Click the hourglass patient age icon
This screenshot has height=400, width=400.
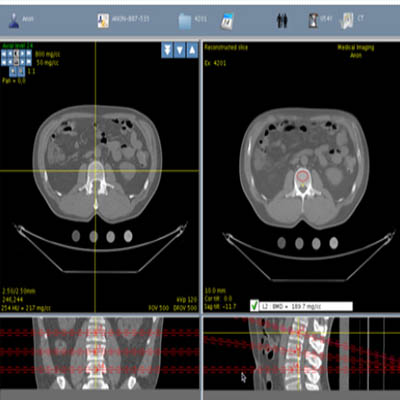click(x=313, y=20)
